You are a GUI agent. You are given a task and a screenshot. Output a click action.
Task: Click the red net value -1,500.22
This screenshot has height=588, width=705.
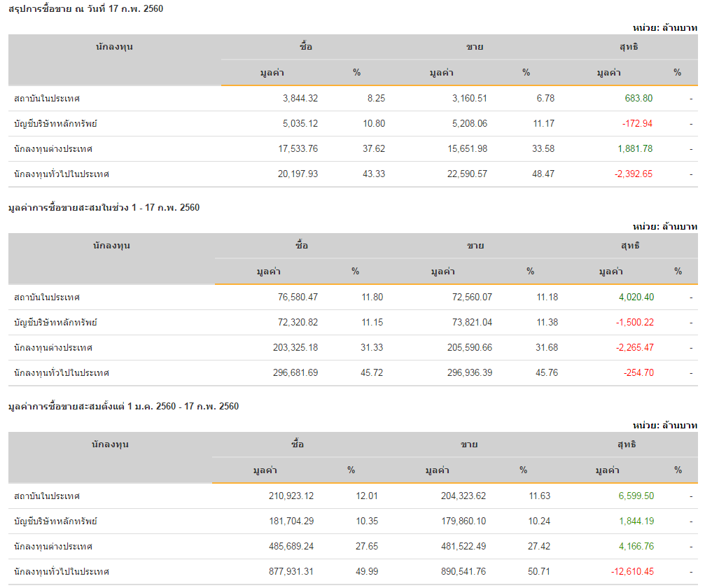point(635,323)
